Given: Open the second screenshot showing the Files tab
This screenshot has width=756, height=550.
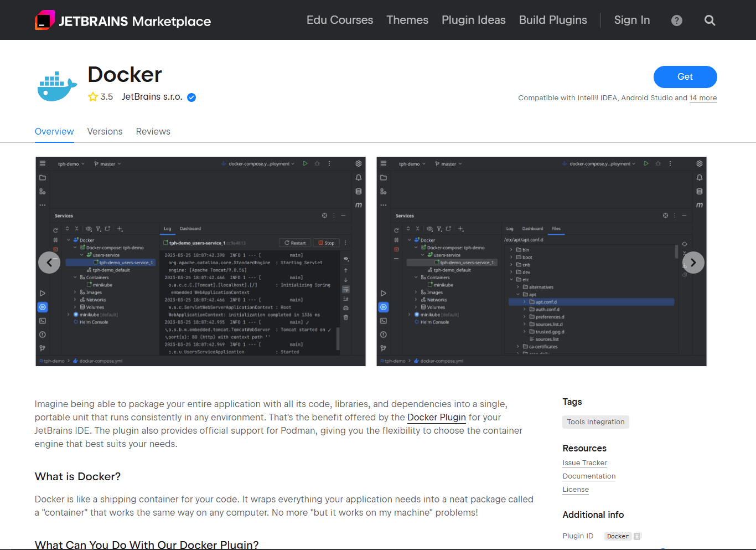Looking at the screenshot, I should click(541, 261).
